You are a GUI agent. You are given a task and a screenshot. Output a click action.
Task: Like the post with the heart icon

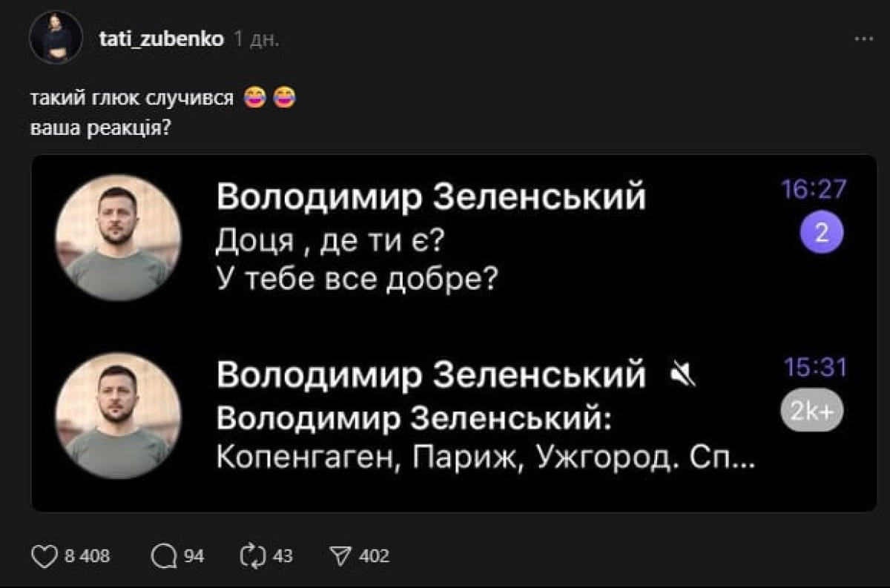click(x=44, y=556)
